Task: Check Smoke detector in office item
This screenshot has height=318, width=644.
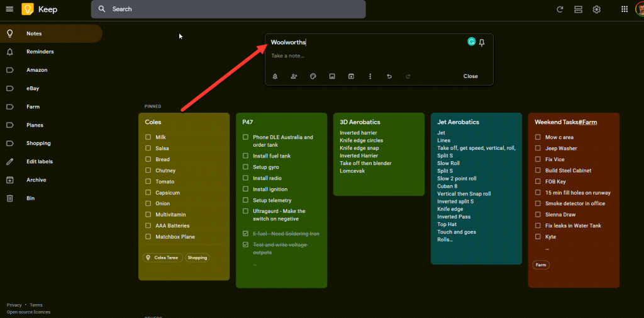Action: (538, 203)
